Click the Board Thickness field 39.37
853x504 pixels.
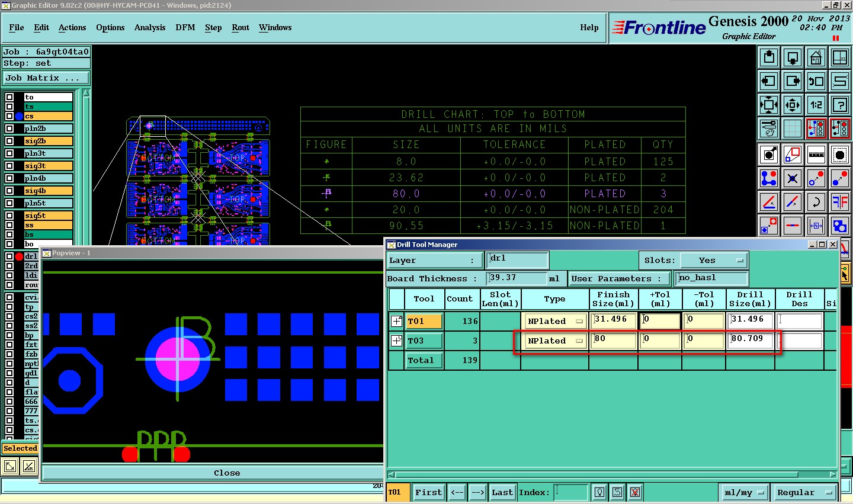(x=516, y=278)
